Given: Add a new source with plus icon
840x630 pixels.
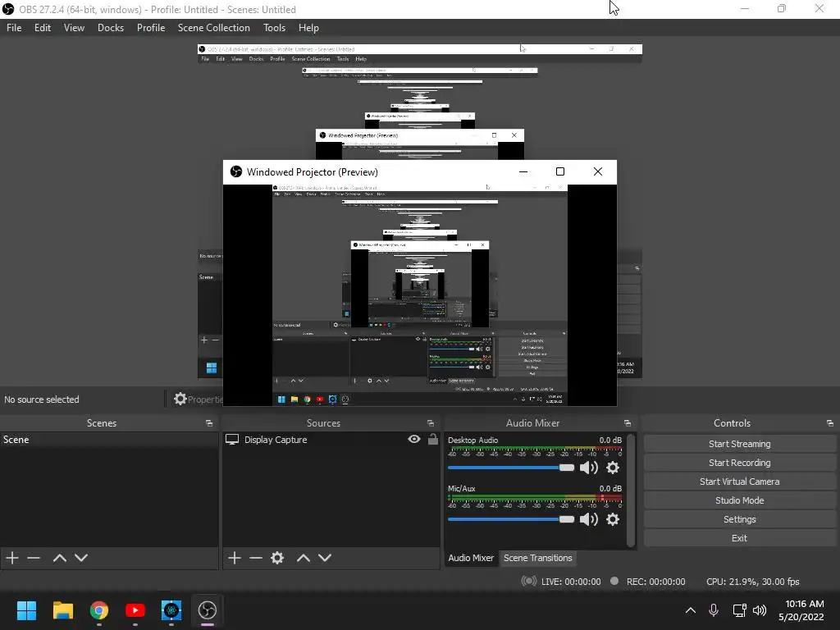Looking at the screenshot, I should [x=234, y=558].
